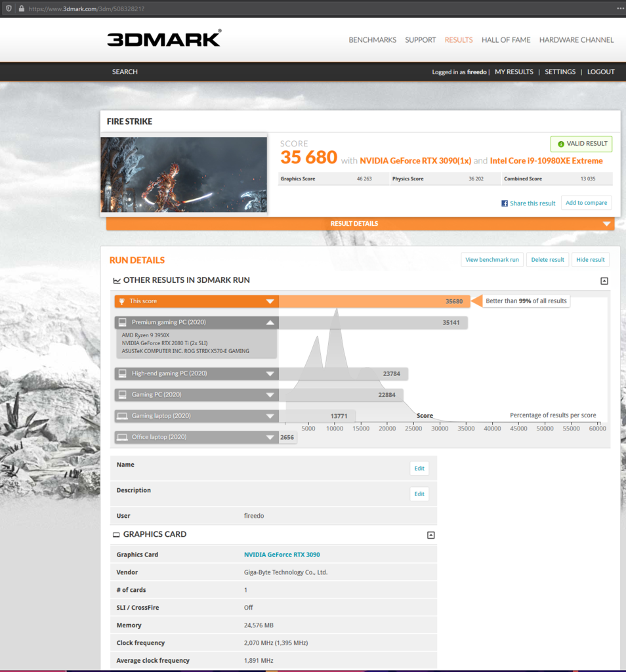Open the Support menu
This screenshot has height=672, width=626.
coord(421,40)
